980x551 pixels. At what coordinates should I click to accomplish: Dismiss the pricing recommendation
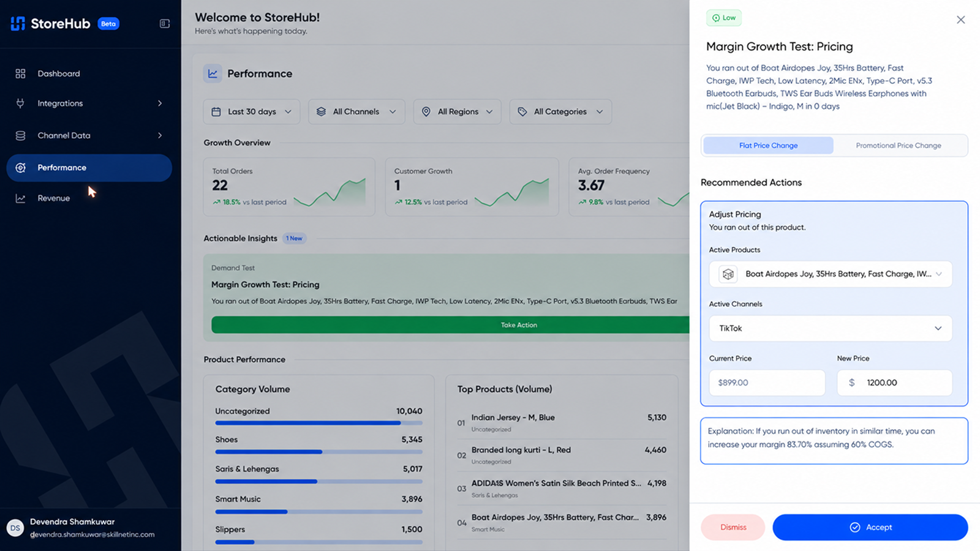[733, 527]
